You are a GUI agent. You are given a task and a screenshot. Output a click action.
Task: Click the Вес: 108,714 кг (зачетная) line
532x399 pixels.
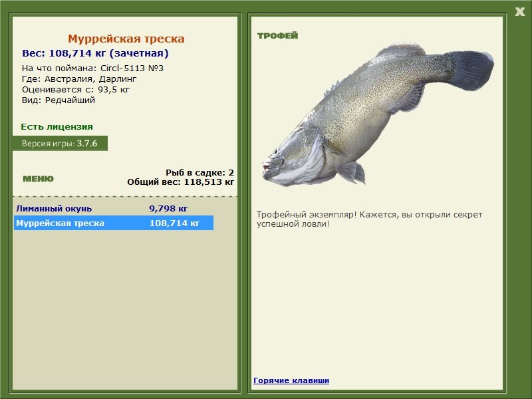point(95,53)
